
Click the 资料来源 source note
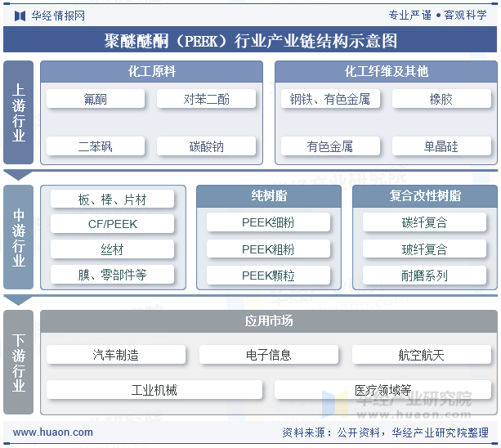click(x=385, y=432)
